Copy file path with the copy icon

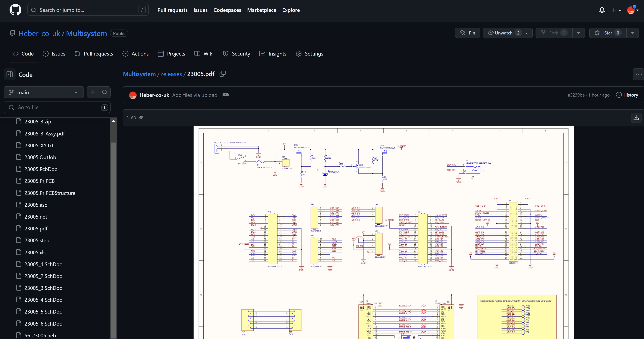coord(222,74)
